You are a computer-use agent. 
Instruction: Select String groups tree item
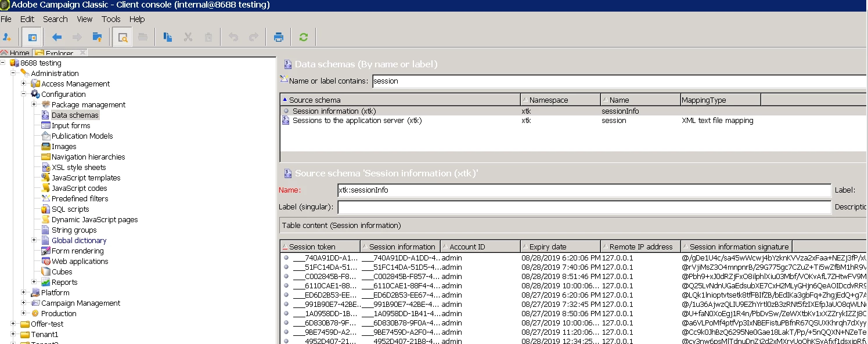(74, 230)
